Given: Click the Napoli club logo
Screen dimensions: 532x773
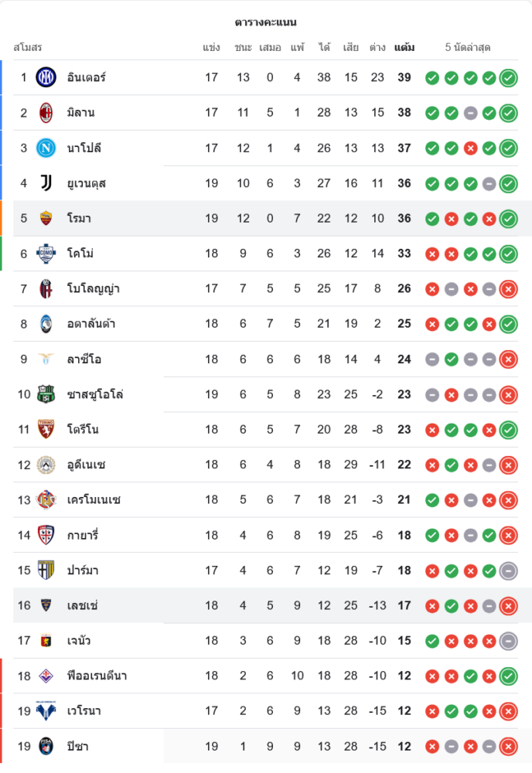Looking at the screenshot, I should (46, 148).
